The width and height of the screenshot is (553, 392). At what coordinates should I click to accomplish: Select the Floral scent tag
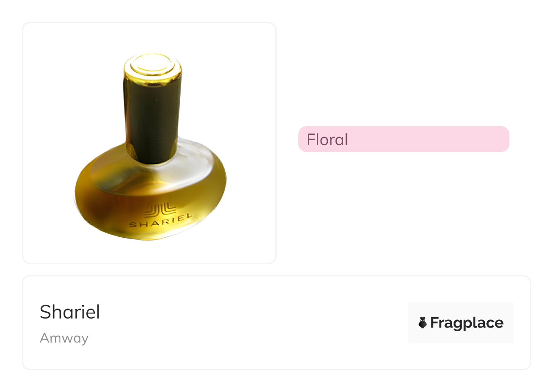(x=403, y=139)
